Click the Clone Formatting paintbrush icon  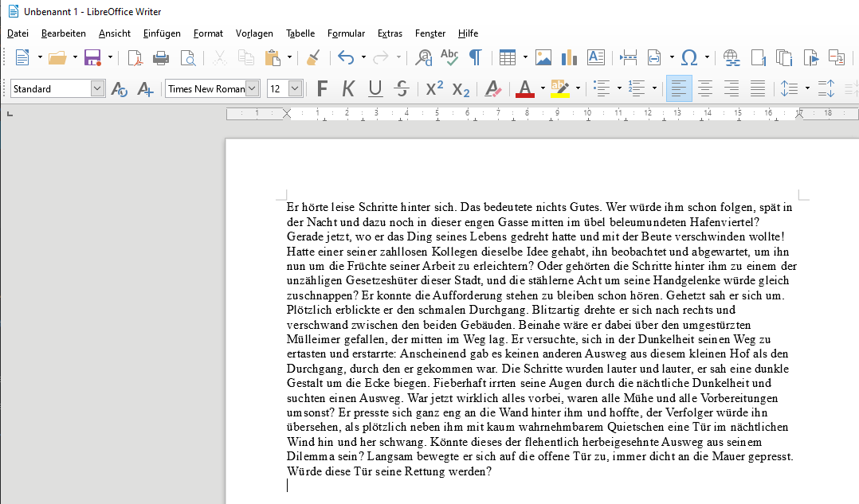[x=313, y=57]
